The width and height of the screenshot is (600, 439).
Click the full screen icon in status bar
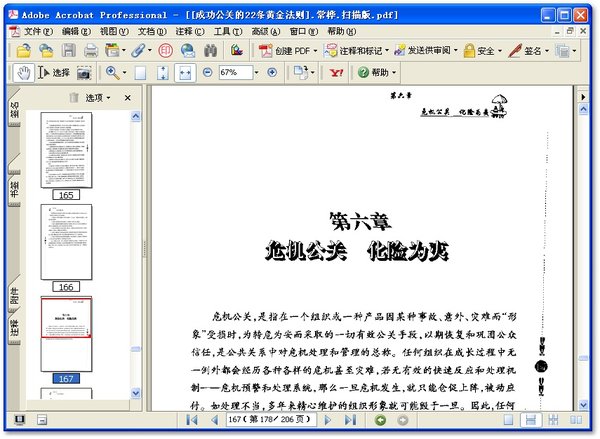(x=20, y=420)
